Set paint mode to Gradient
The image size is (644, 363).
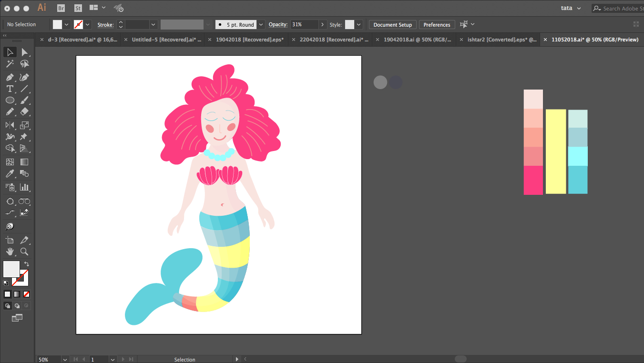point(17,294)
